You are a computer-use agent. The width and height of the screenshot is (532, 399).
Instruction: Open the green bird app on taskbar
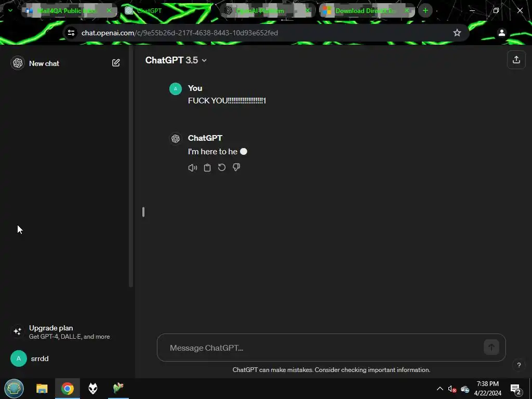(x=118, y=388)
